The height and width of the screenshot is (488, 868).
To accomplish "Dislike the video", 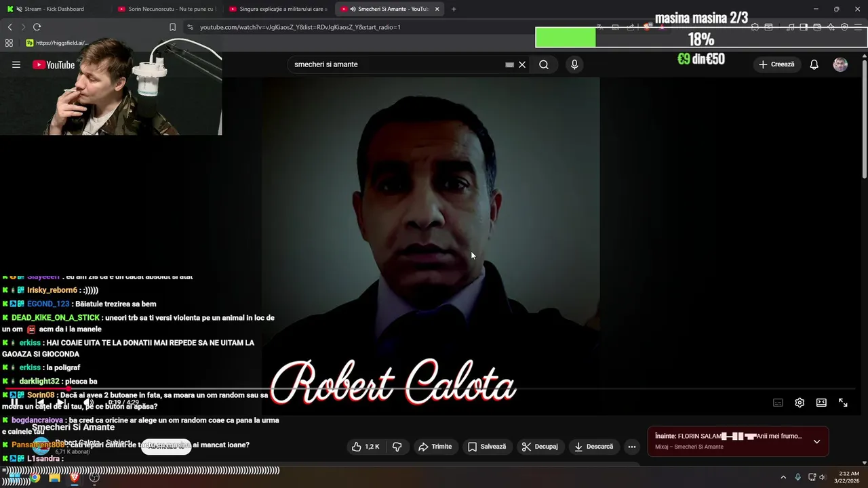I will click(397, 447).
